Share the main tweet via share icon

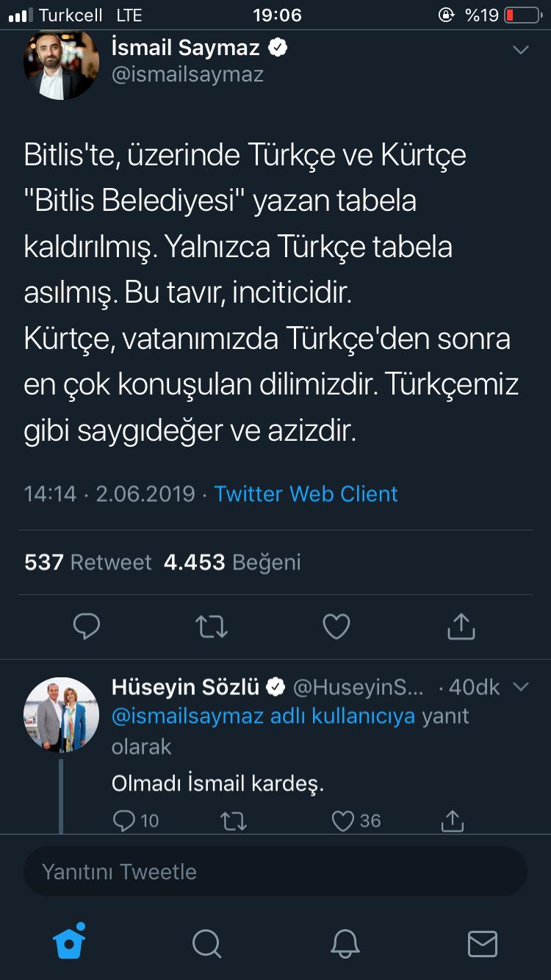(x=461, y=626)
